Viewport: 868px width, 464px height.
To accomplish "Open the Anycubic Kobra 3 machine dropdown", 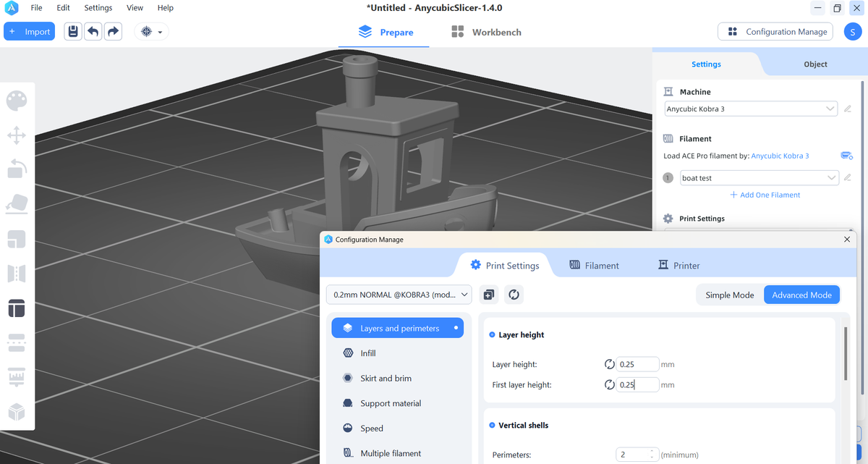I will (751, 109).
